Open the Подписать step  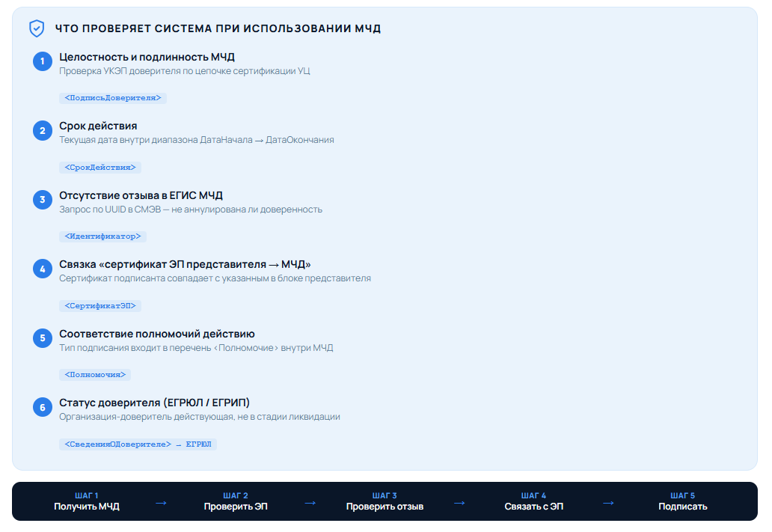[682, 501]
